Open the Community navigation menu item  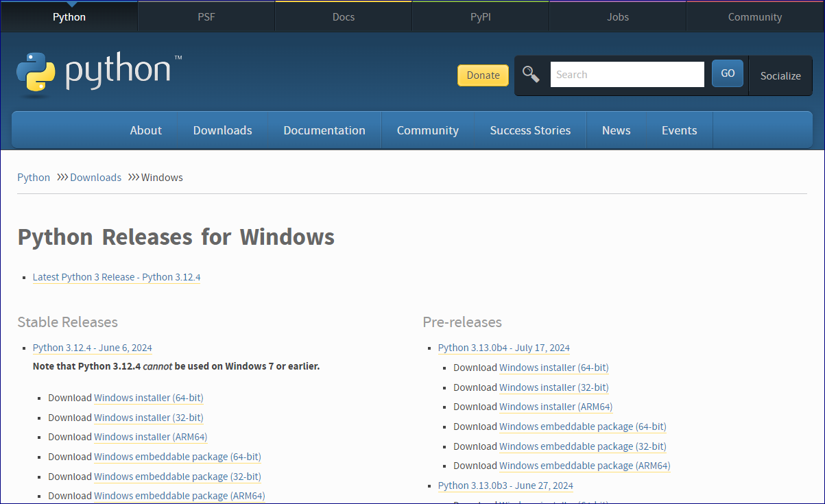pyautogui.click(x=428, y=130)
